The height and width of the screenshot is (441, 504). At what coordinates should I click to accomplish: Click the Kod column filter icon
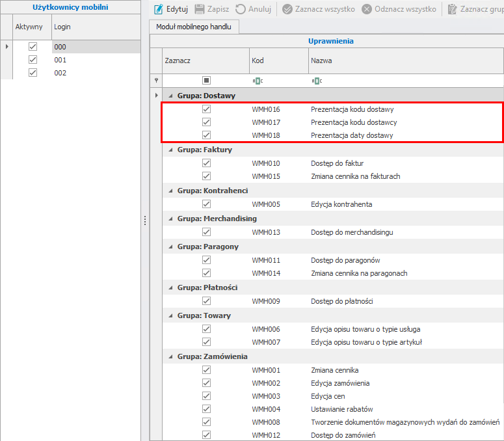(x=257, y=81)
